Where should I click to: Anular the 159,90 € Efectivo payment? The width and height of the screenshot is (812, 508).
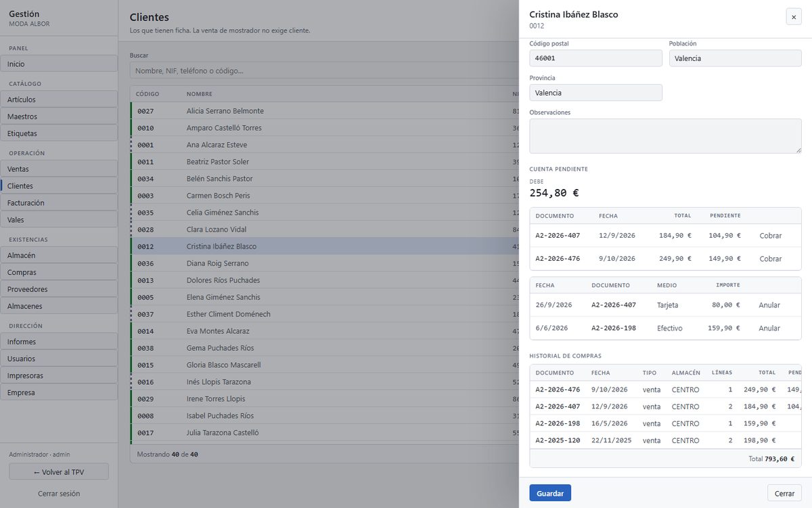click(769, 328)
